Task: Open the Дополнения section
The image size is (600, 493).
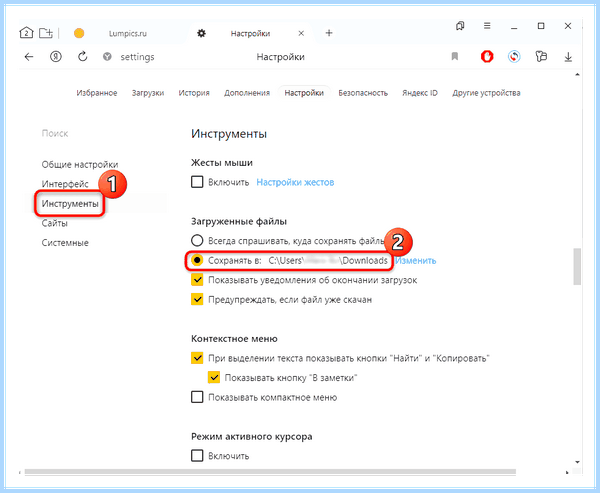Action: [x=247, y=93]
